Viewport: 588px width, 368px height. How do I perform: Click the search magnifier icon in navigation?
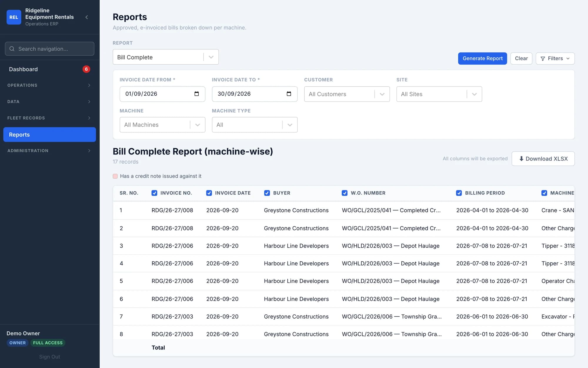click(x=12, y=49)
